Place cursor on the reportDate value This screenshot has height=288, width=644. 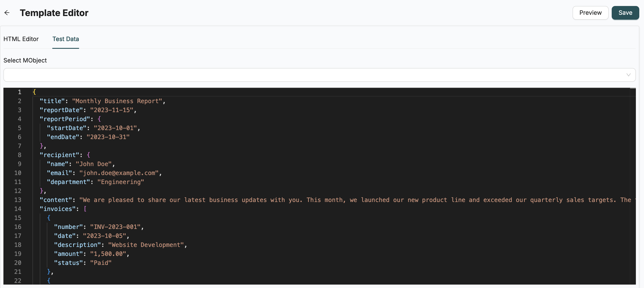point(112,110)
